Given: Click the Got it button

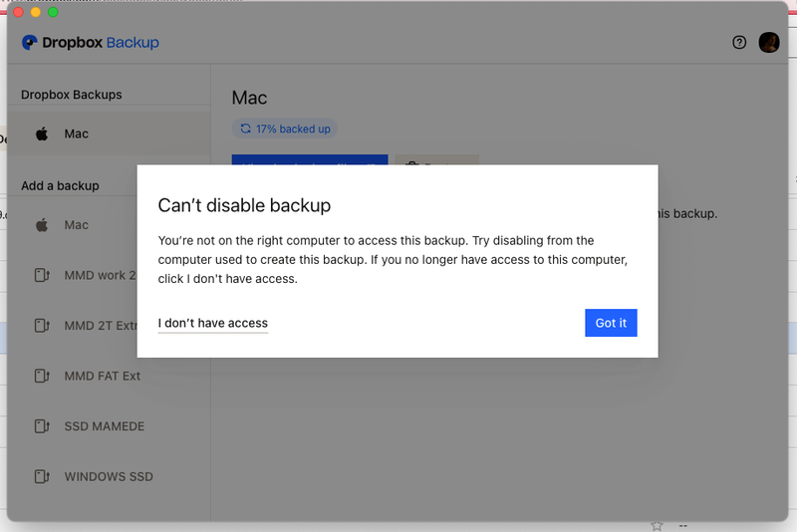Looking at the screenshot, I should pyautogui.click(x=611, y=323).
